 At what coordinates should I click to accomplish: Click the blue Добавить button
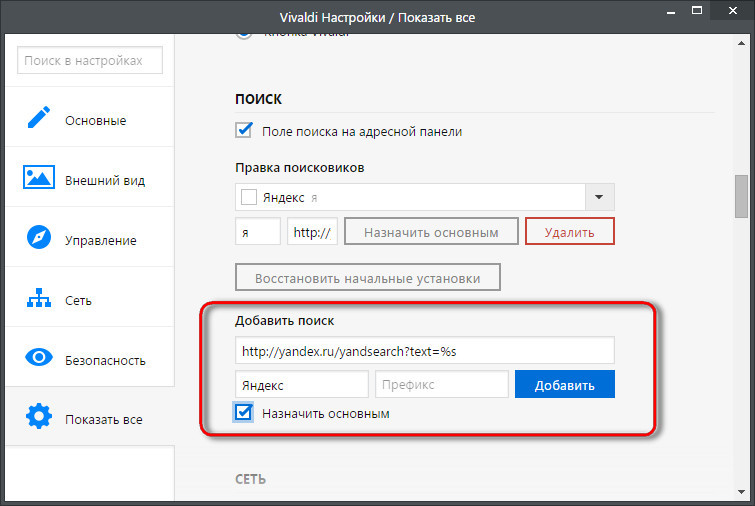click(x=565, y=384)
